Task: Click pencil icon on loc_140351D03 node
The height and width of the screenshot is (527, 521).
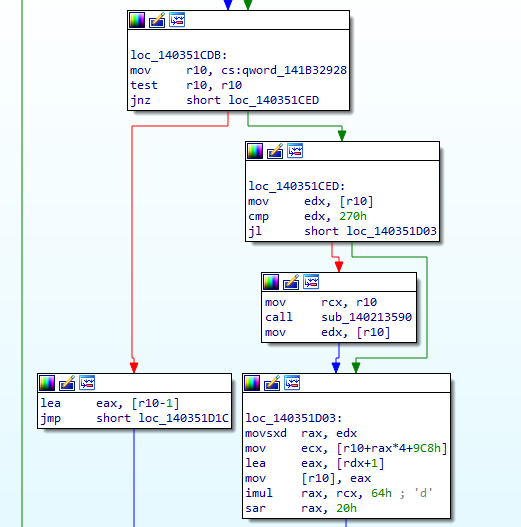Action: point(272,383)
